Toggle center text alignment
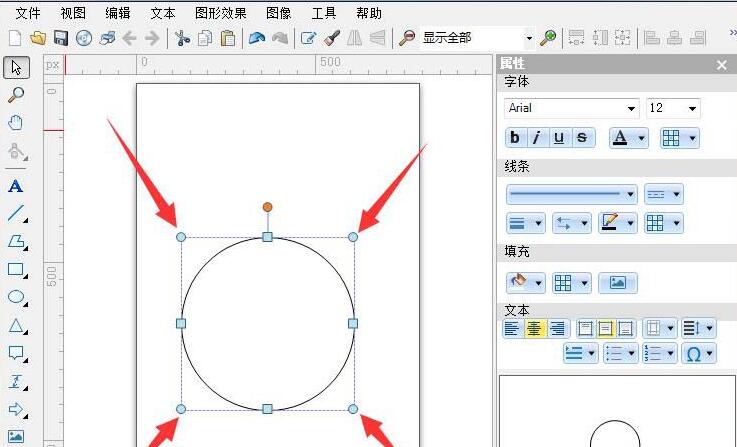Viewport: 737px width, 447px height. (536, 328)
